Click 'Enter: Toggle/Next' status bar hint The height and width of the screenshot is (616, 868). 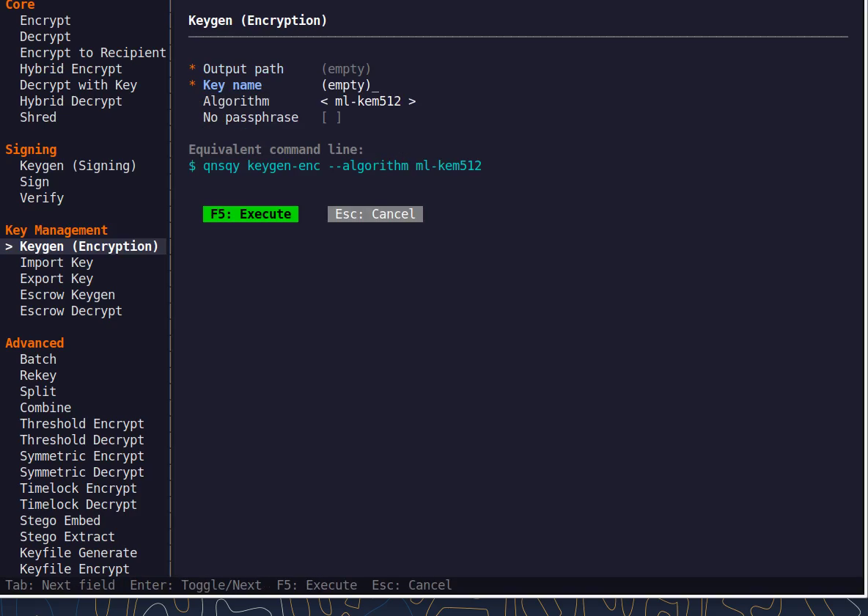click(x=196, y=585)
